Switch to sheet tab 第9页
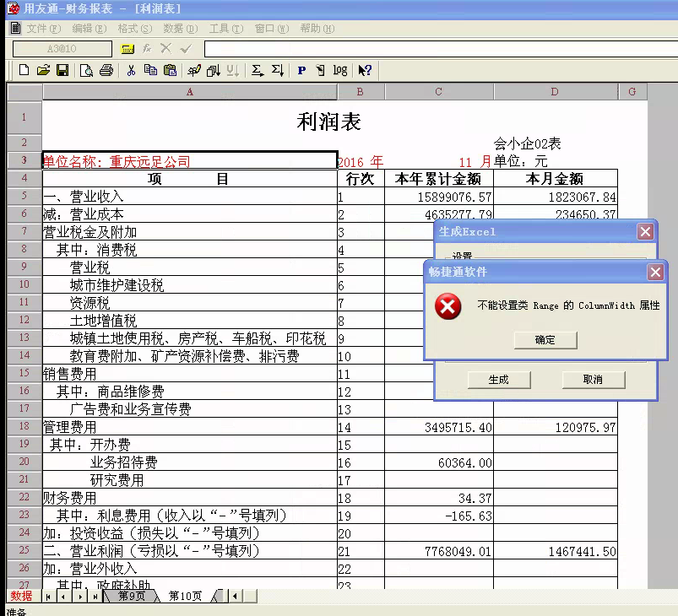 132,596
